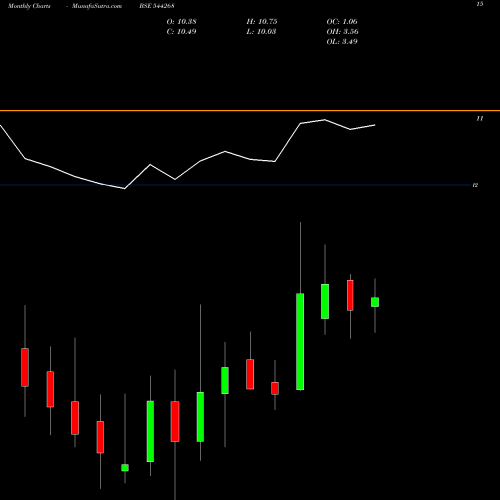
Task: Click the tallest green candlestick body
Action: [300, 342]
